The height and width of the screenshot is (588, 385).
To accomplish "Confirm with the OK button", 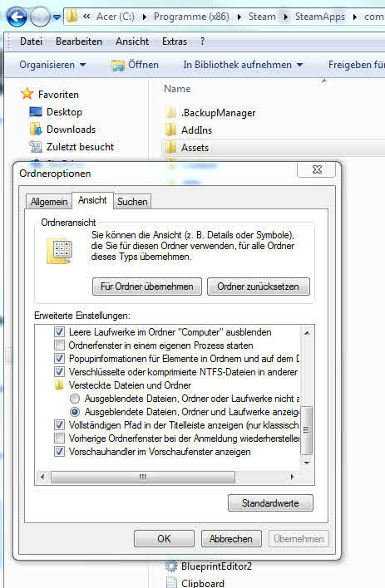I will click(x=164, y=539).
